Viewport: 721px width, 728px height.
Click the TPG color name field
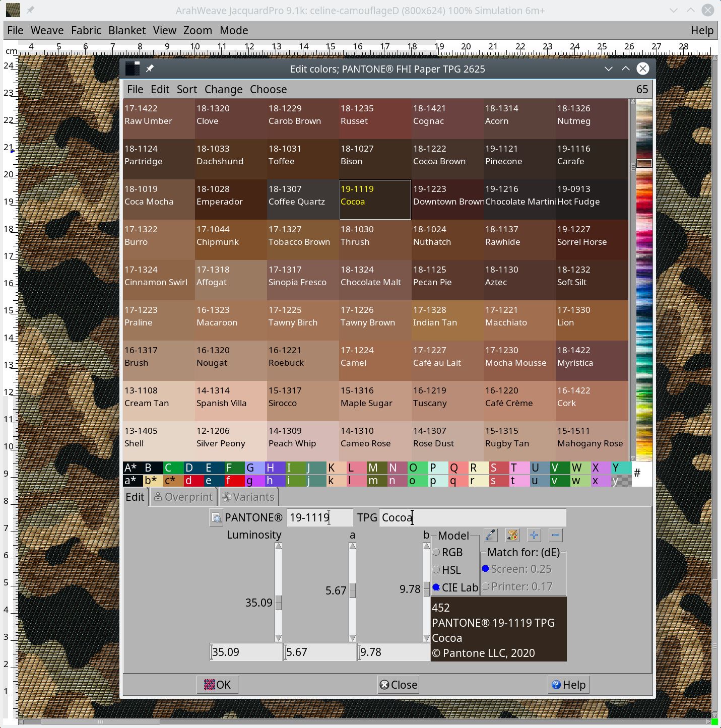(x=473, y=517)
